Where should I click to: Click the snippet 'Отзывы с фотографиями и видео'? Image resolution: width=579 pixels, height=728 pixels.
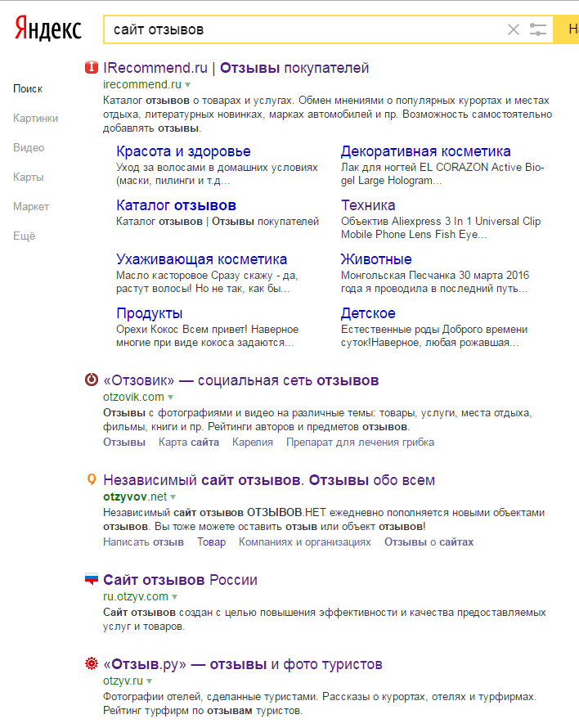(317, 420)
